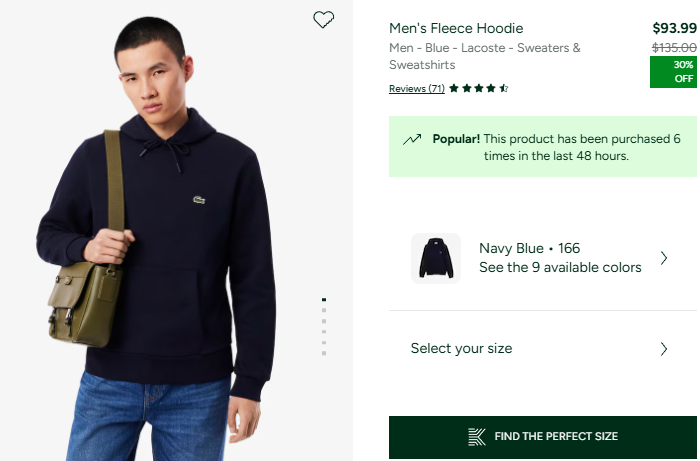Click the $93.99 sale price
Viewport: 700px width, 461px height.
tap(673, 28)
